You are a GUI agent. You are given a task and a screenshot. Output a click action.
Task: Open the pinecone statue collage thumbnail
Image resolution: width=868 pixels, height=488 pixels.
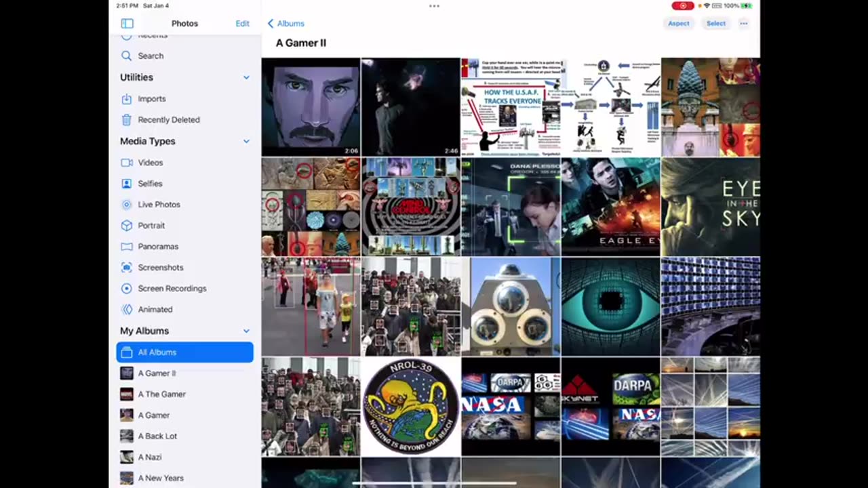tap(711, 107)
